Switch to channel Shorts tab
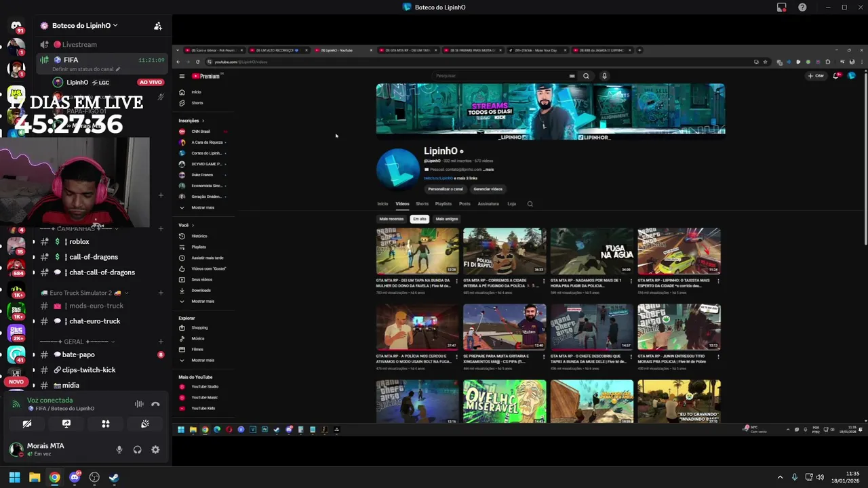868x488 pixels. [x=422, y=203]
